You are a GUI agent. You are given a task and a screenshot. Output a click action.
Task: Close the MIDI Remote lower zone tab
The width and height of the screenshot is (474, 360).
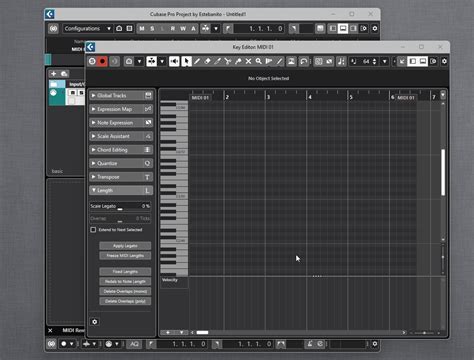pyautogui.click(x=50, y=330)
